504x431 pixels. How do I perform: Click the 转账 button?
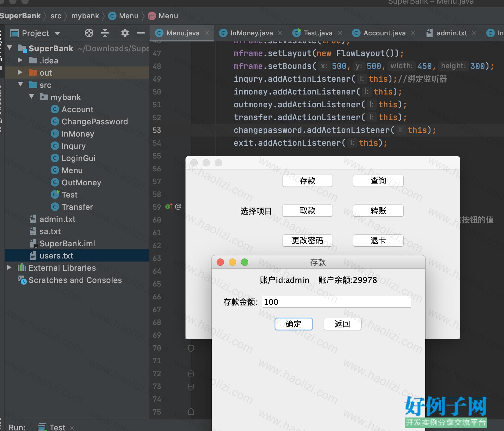pos(378,211)
